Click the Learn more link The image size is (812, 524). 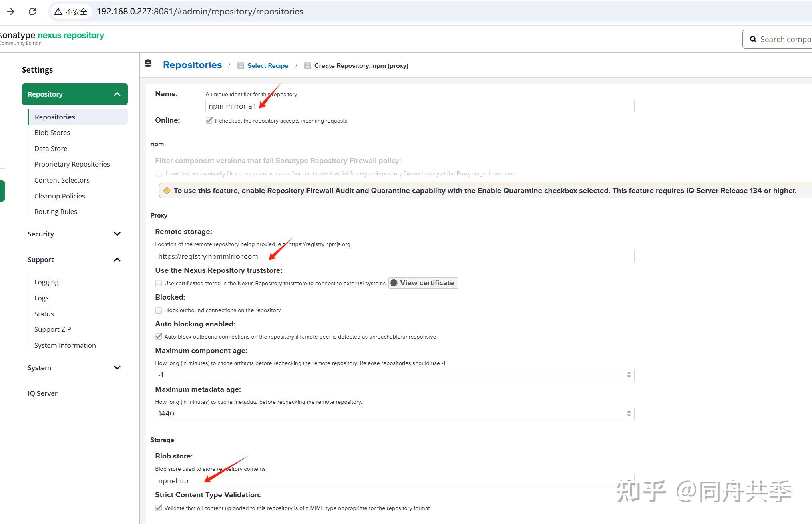point(503,173)
